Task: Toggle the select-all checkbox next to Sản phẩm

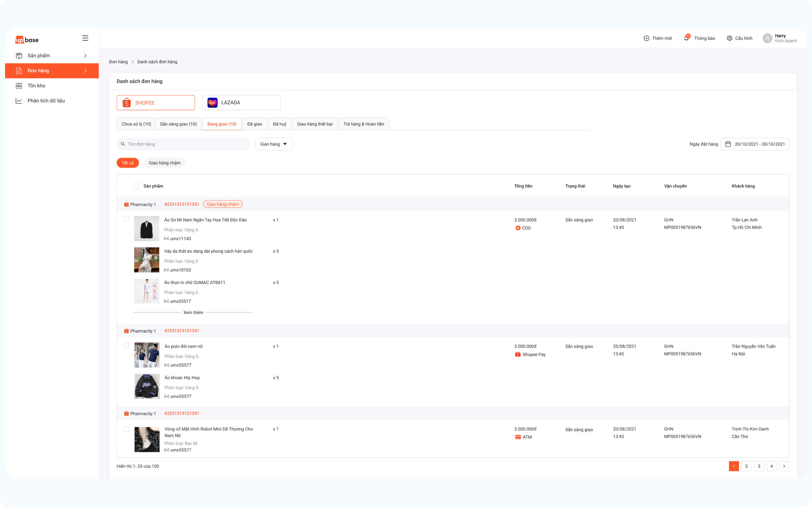Action: (136, 186)
